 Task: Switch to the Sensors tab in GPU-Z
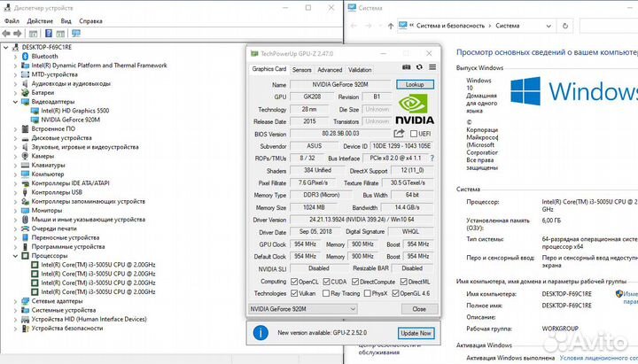(x=302, y=70)
